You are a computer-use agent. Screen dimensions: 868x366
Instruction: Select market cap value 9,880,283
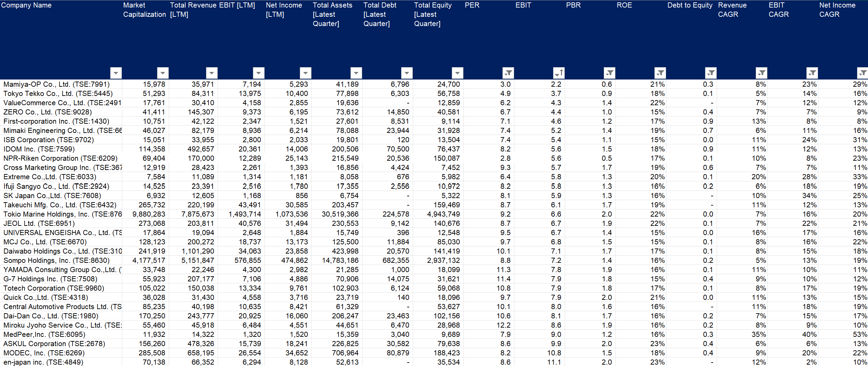click(149, 214)
